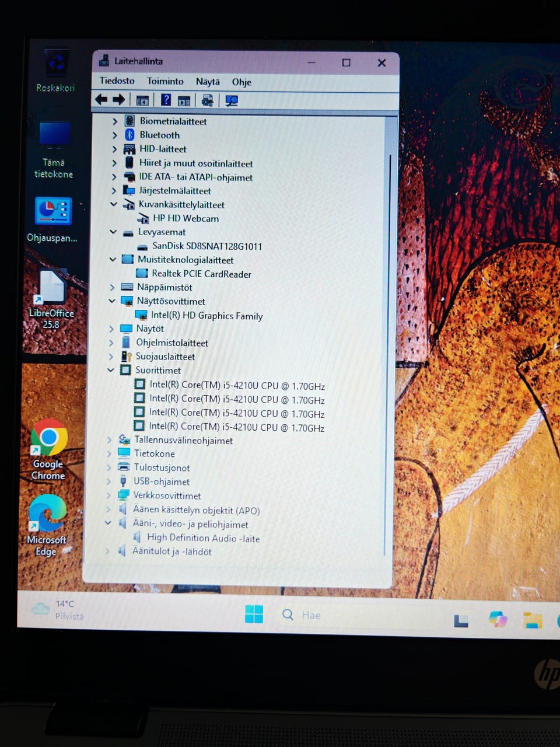Open the Windows Start button
Screen dimensions: 560x747
[254, 614]
